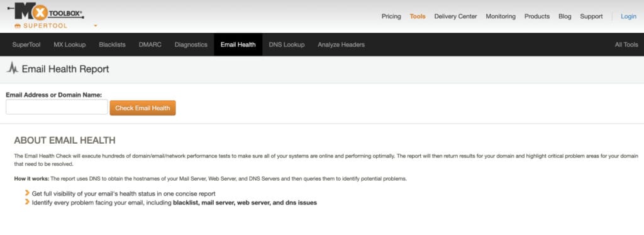
Task: Select Tools in top navigation
Action: tap(418, 16)
